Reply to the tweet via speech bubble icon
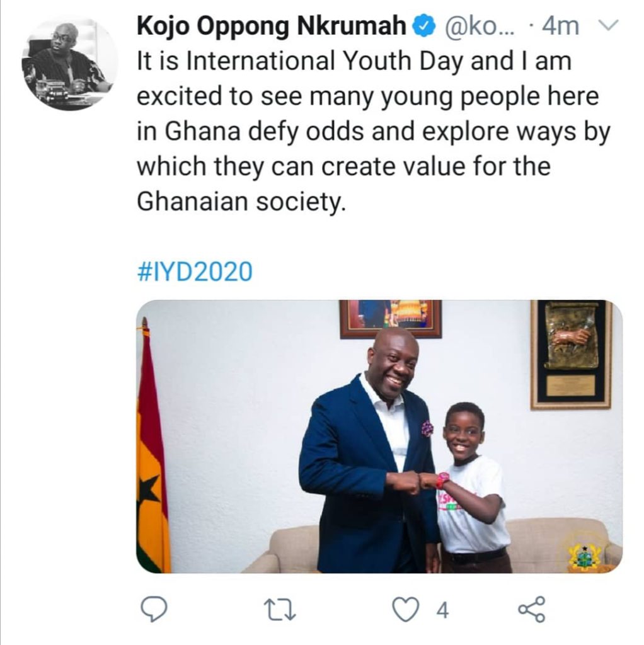The width and height of the screenshot is (644, 645). (x=152, y=609)
